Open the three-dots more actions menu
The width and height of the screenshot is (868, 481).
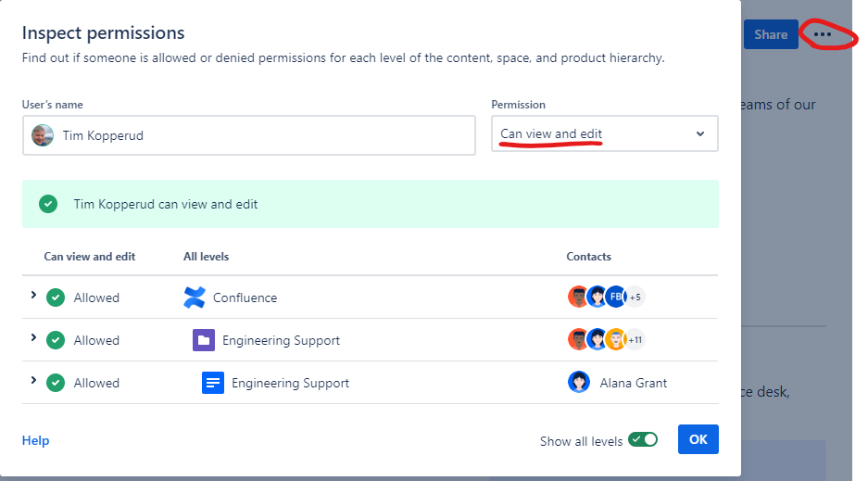pyautogui.click(x=822, y=34)
